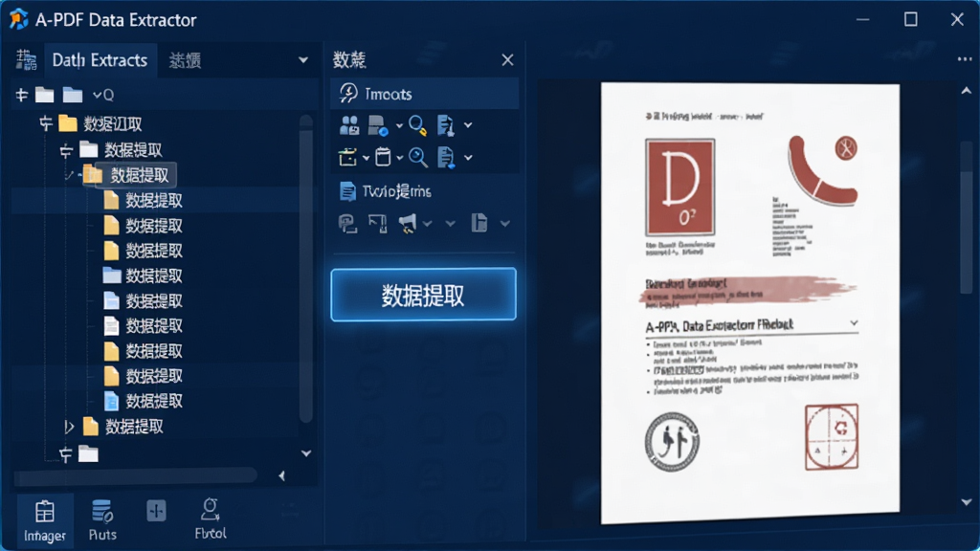Switch to the Dath Extracts tab

100,60
